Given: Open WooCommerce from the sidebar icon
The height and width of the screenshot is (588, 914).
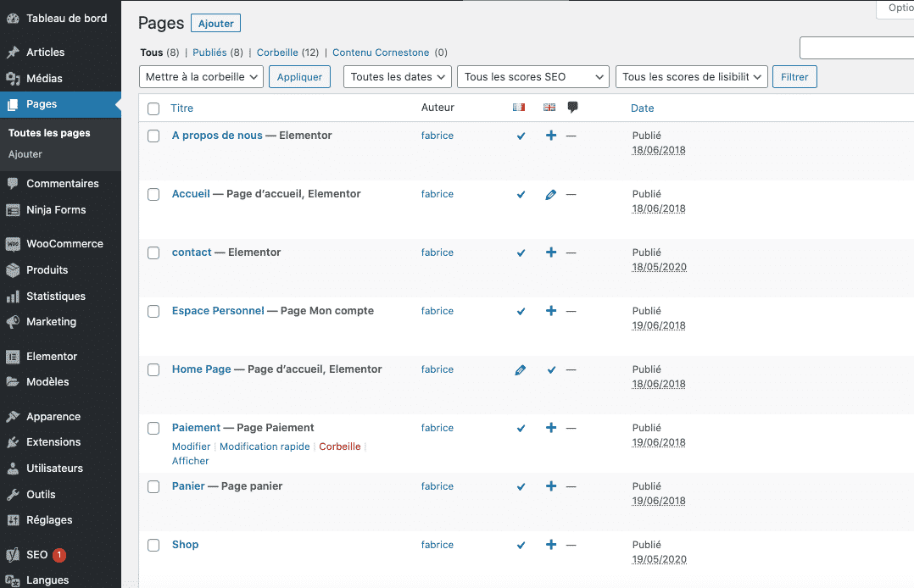Looking at the screenshot, I should click(13, 244).
